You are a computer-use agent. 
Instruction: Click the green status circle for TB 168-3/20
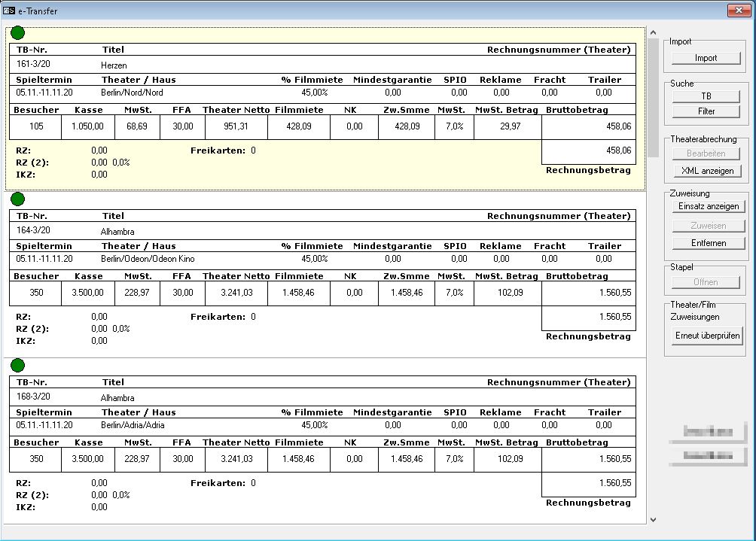coord(17,366)
